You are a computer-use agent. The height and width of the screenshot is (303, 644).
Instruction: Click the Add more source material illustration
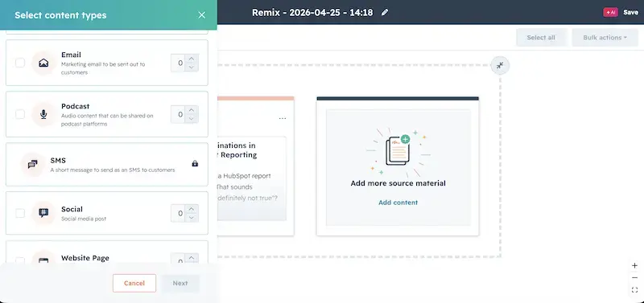click(398, 152)
